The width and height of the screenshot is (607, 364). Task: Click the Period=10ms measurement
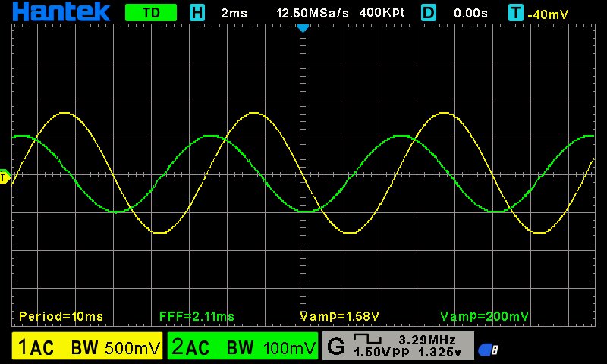[x=61, y=316]
